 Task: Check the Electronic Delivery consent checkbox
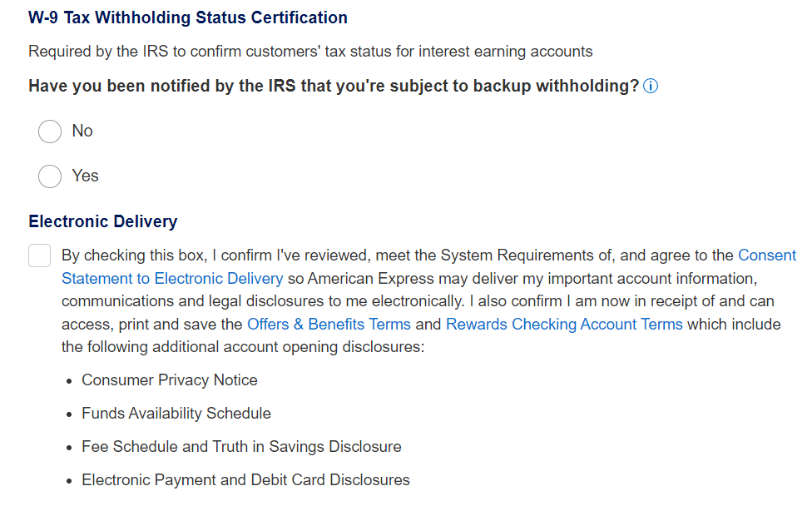(40, 255)
